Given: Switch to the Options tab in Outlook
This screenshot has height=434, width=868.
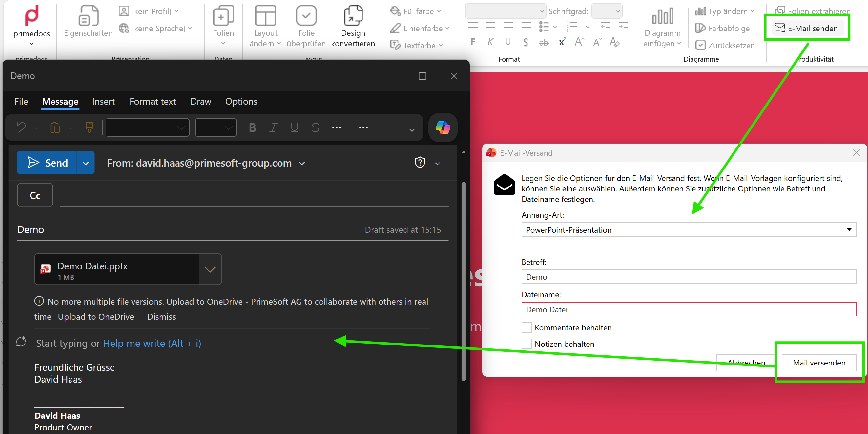Looking at the screenshot, I should [x=241, y=101].
